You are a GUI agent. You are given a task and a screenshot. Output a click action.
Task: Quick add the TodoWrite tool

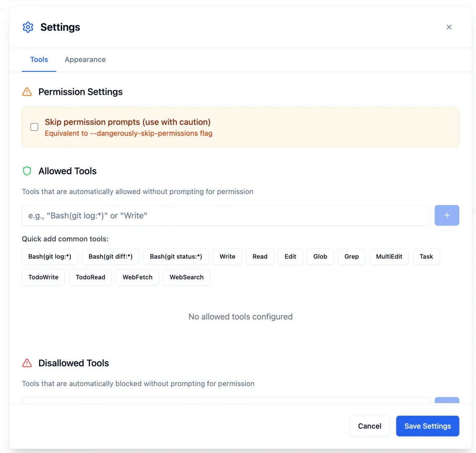click(43, 277)
